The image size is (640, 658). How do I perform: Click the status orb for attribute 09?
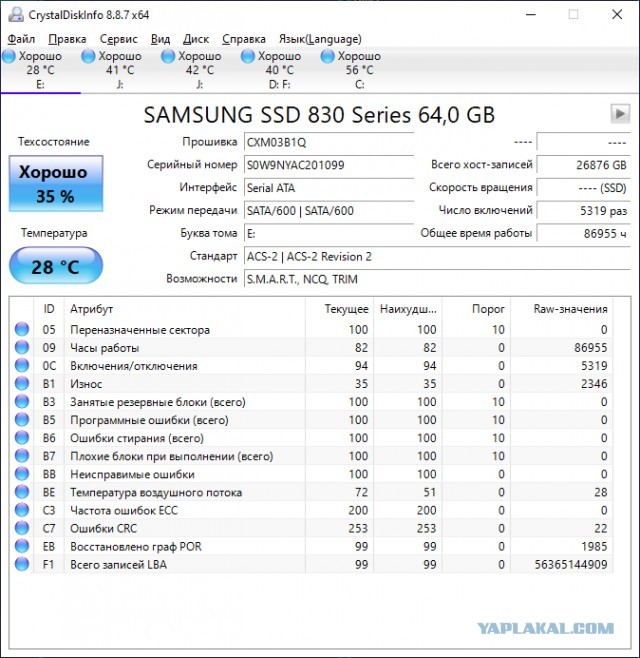[22, 347]
